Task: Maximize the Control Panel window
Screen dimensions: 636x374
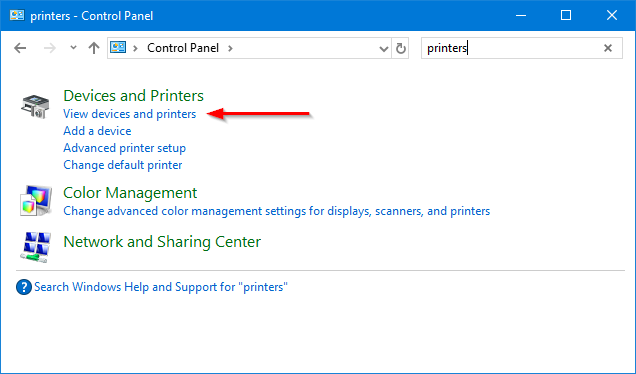Action: [566, 15]
